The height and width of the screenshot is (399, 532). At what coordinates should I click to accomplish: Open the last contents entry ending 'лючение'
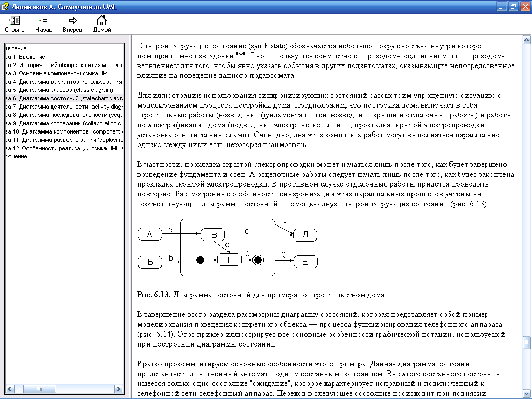16,156
